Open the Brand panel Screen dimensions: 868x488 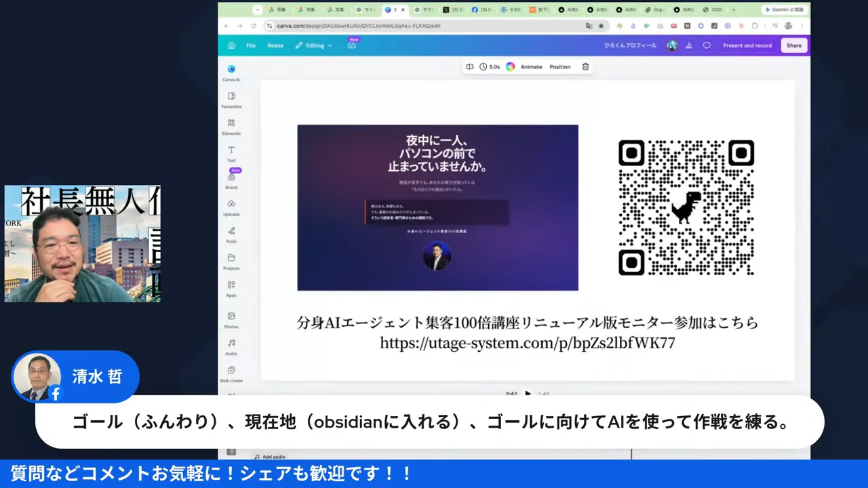point(231,180)
